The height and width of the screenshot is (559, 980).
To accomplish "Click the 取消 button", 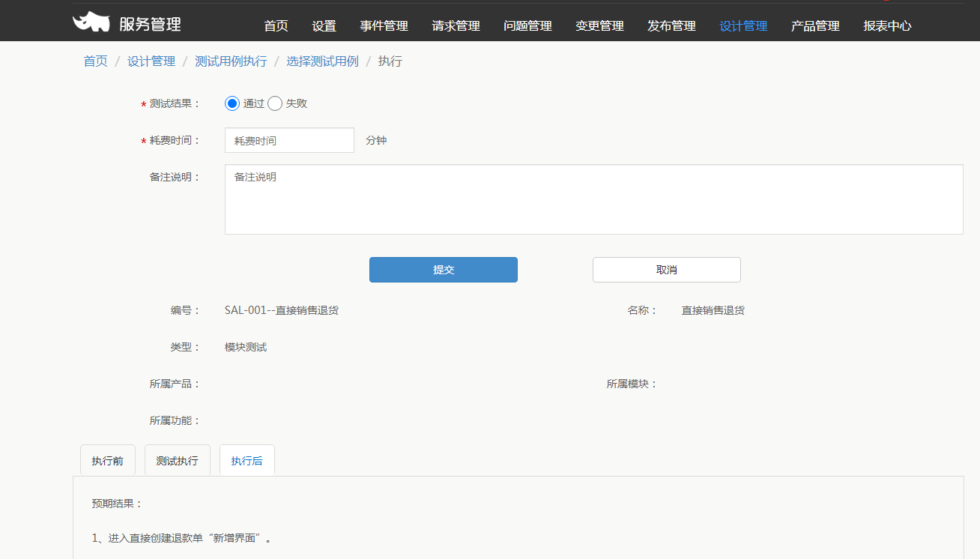I will (x=667, y=270).
